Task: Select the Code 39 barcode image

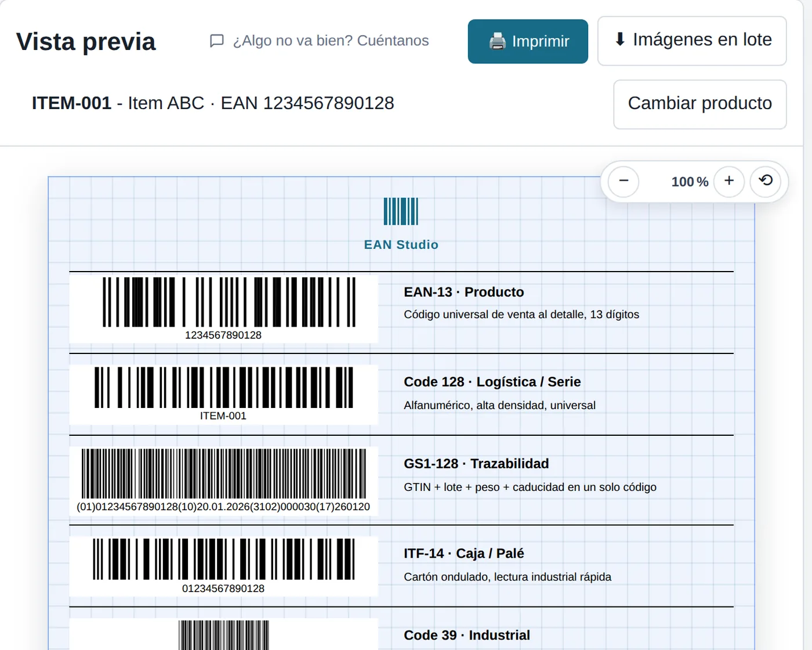Action: (223, 634)
